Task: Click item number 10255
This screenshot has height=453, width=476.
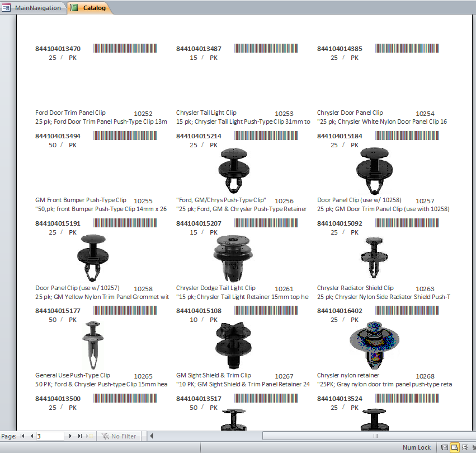Action: [143, 201]
